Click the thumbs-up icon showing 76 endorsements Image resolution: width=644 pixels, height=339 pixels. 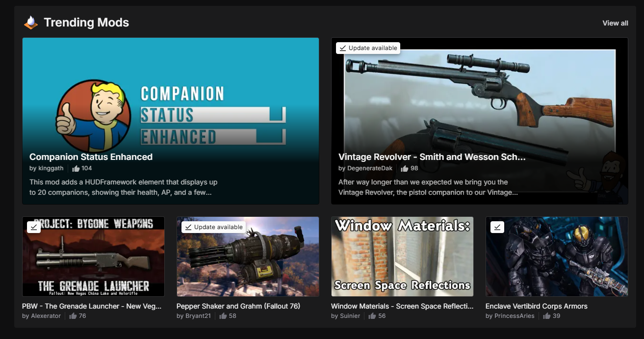(x=73, y=316)
